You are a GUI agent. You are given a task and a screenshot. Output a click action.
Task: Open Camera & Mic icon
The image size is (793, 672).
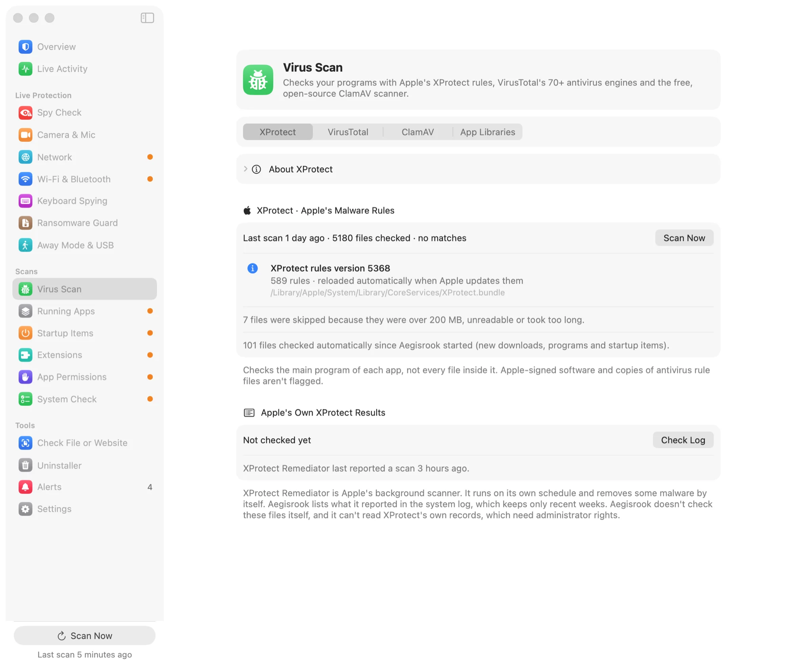point(25,135)
